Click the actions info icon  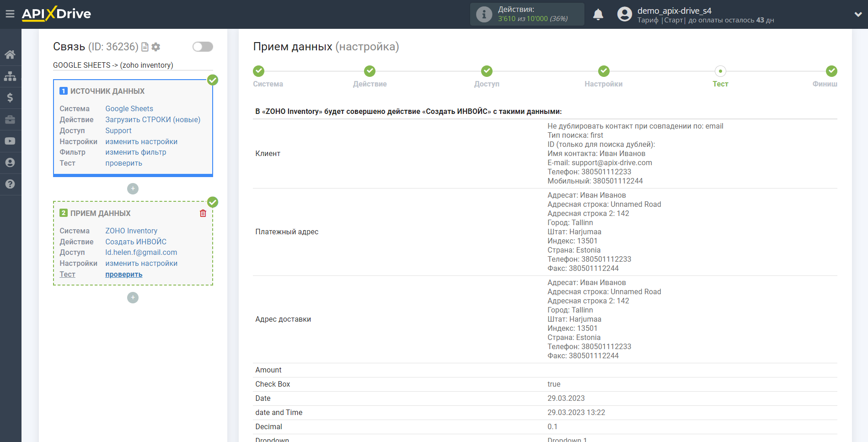click(484, 14)
